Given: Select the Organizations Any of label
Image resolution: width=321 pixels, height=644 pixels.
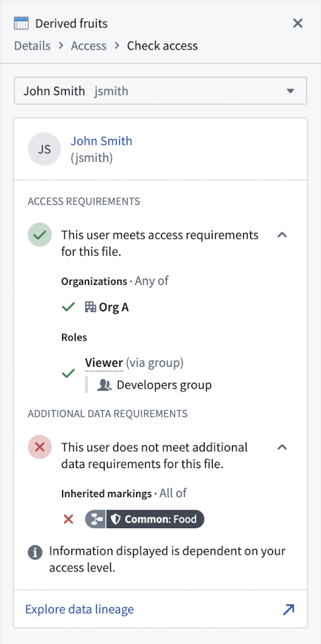Looking at the screenshot, I should 115,282.
